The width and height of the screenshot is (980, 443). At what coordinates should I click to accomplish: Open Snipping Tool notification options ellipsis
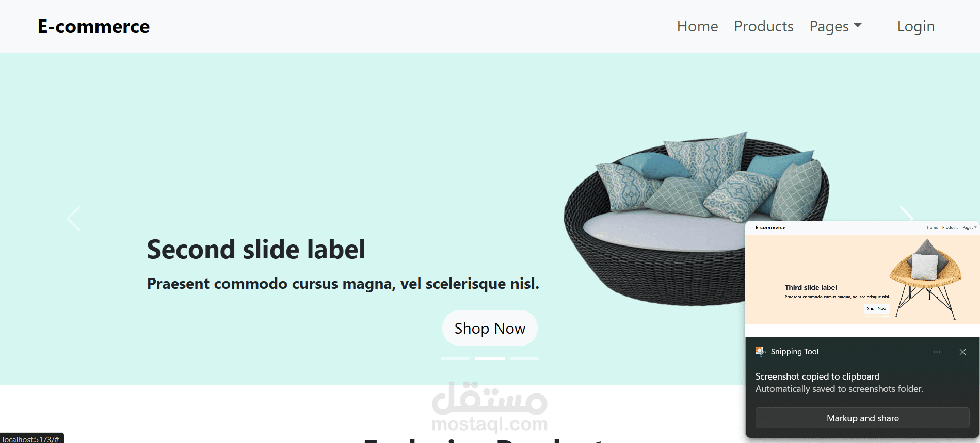pos(937,352)
